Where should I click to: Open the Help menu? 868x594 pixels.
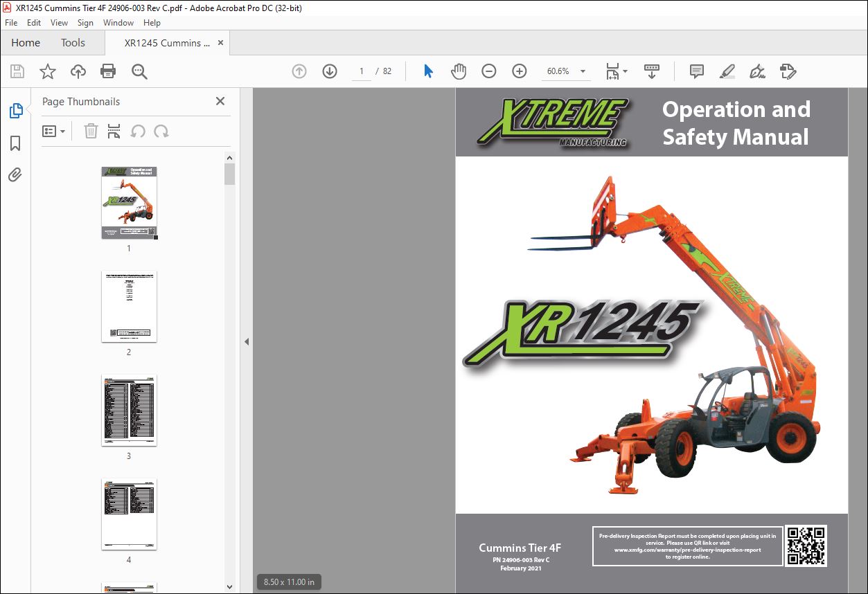coord(152,23)
